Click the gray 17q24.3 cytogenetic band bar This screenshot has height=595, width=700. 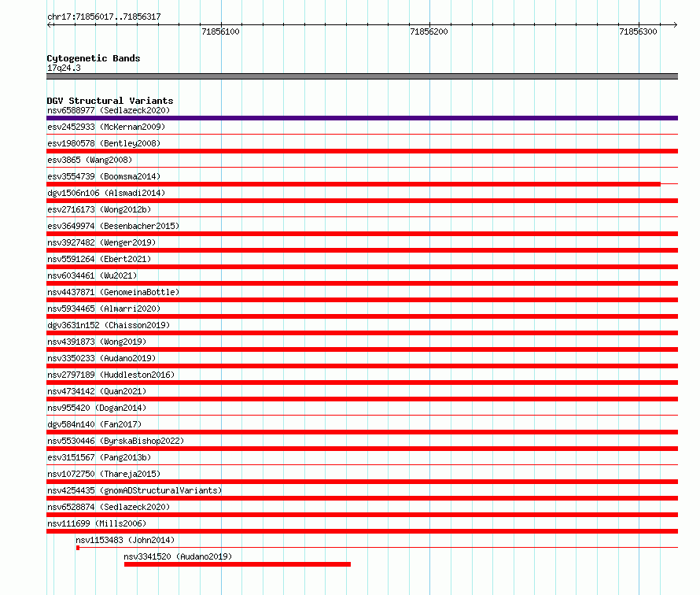(362, 76)
